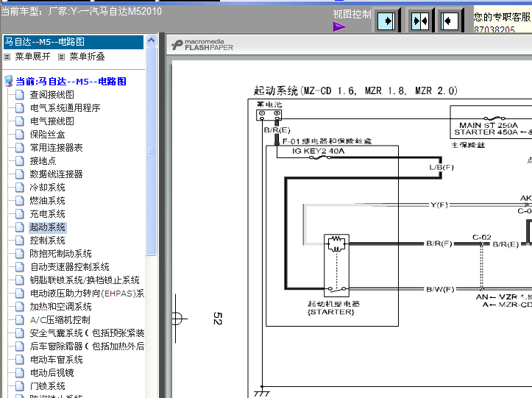The width and height of the screenshot is (532, 398).
Task: Open the 电动液压助力转向(EHPAS) entry
Action: point(87,293)
